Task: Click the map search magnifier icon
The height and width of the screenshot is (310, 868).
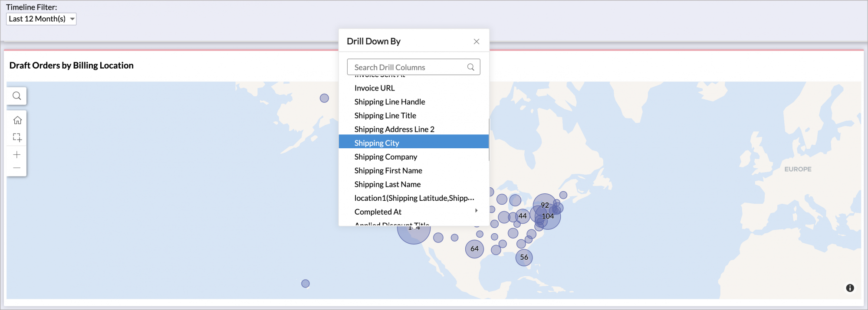Action: pyautogui.click(x=16, y=96)
